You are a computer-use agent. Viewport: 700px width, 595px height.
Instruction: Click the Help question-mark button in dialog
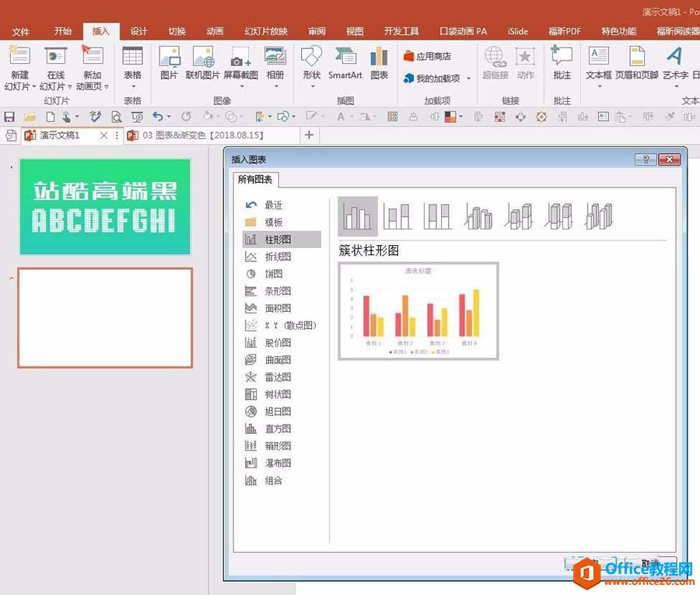(646, 159)
